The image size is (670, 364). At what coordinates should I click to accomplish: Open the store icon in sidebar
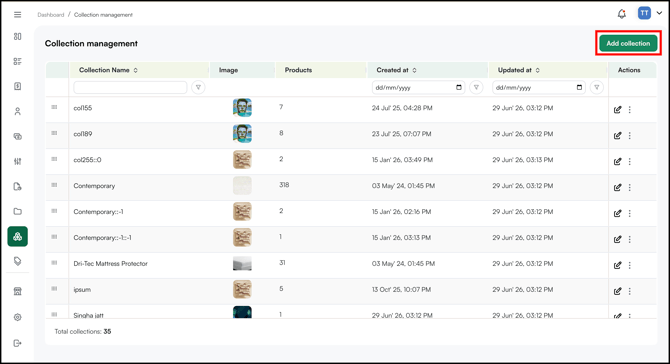(18, 291)
